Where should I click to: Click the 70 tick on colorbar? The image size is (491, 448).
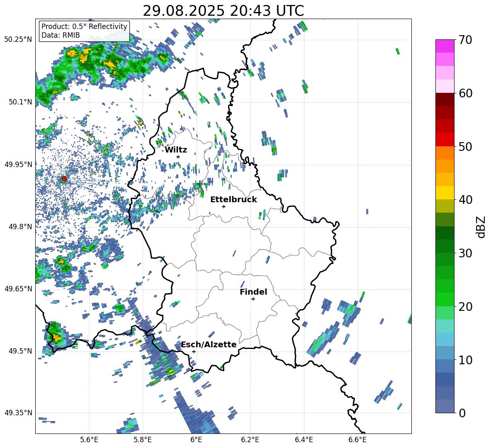point(465,40)
